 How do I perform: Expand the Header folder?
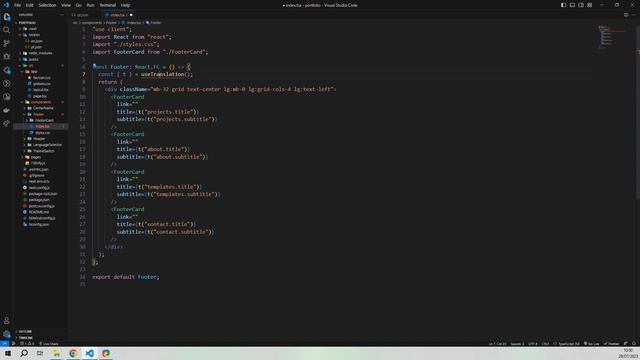pyautogui.click(x=39, y=139)
